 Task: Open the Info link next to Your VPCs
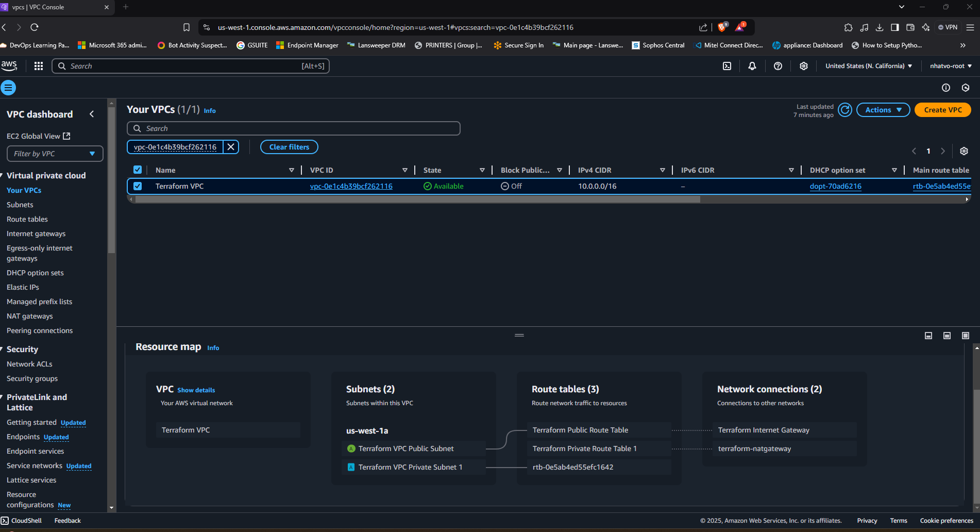point(210,111)
